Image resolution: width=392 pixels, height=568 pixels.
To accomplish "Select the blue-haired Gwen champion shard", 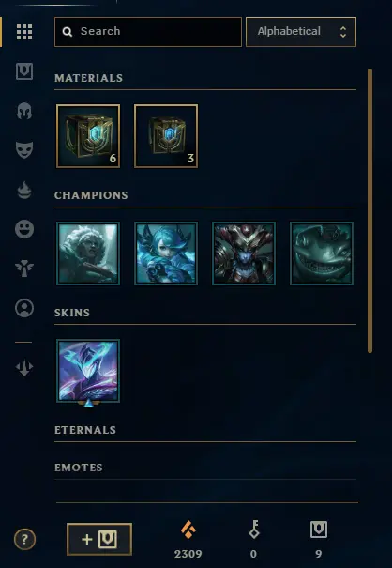I will [x=166, y=253].
